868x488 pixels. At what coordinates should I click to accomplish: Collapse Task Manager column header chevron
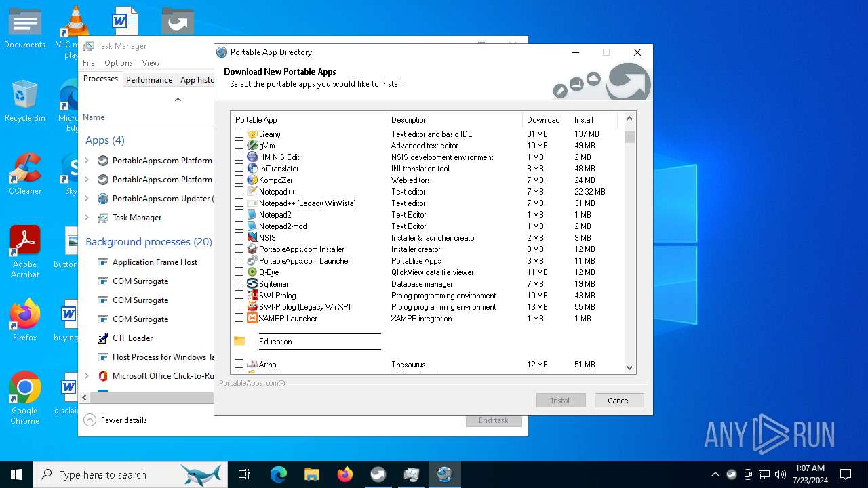tap(178, 100)
